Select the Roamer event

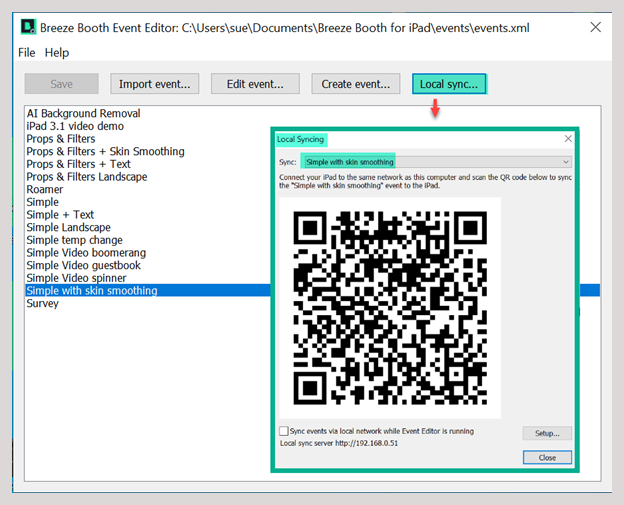click(x=45, y=189)
